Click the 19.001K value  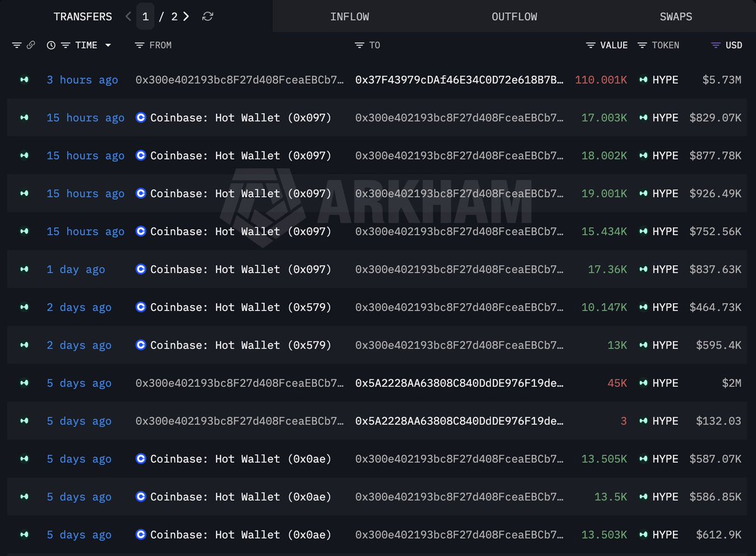[x=604, y=193]
